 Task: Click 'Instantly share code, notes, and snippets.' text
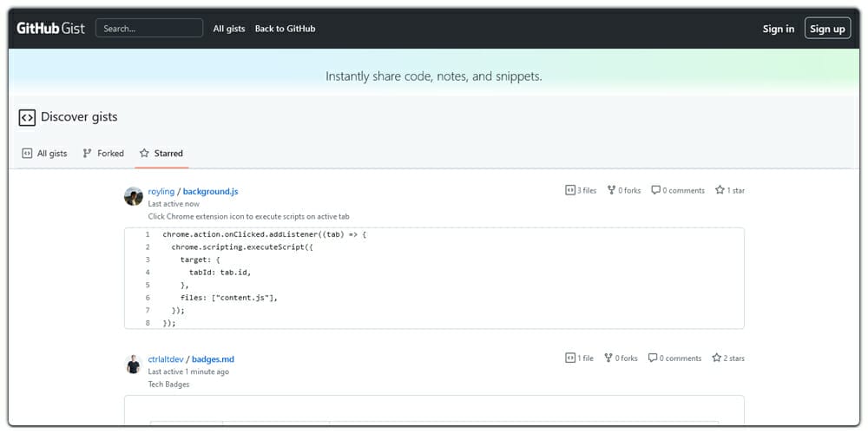434,76
